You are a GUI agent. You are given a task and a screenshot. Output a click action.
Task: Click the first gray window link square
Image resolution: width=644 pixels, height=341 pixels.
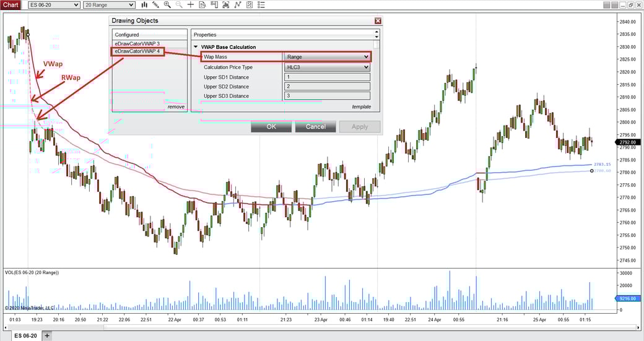tap(607, 6)
